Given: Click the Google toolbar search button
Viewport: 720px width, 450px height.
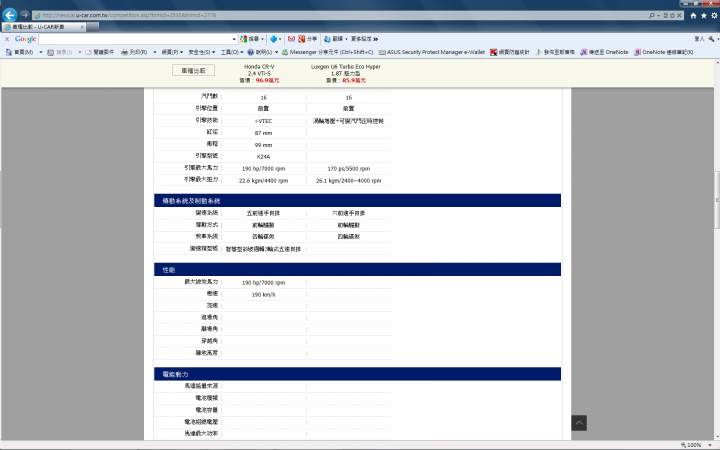Looking at the screenshot, I should pos(249,39).
